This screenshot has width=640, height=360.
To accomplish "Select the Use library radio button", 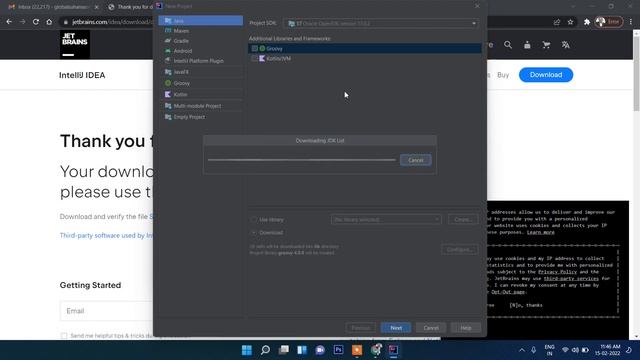I will [x=253, y=220].
